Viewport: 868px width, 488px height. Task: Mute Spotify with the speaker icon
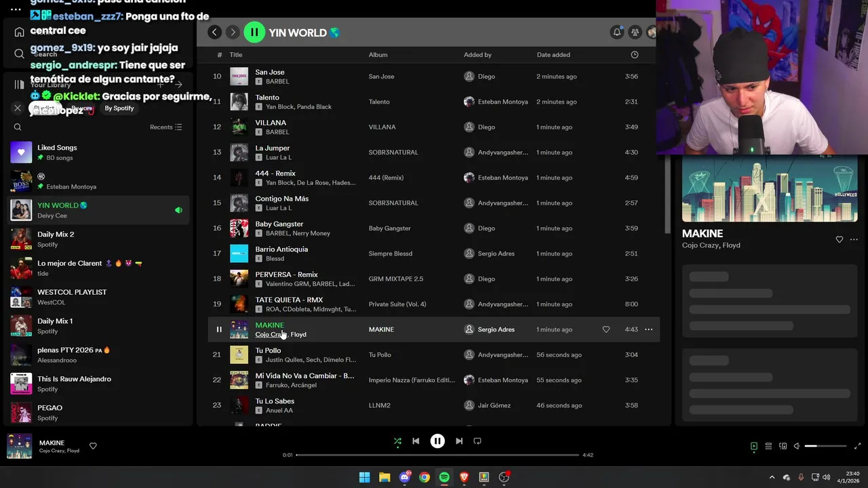[797, 446]
